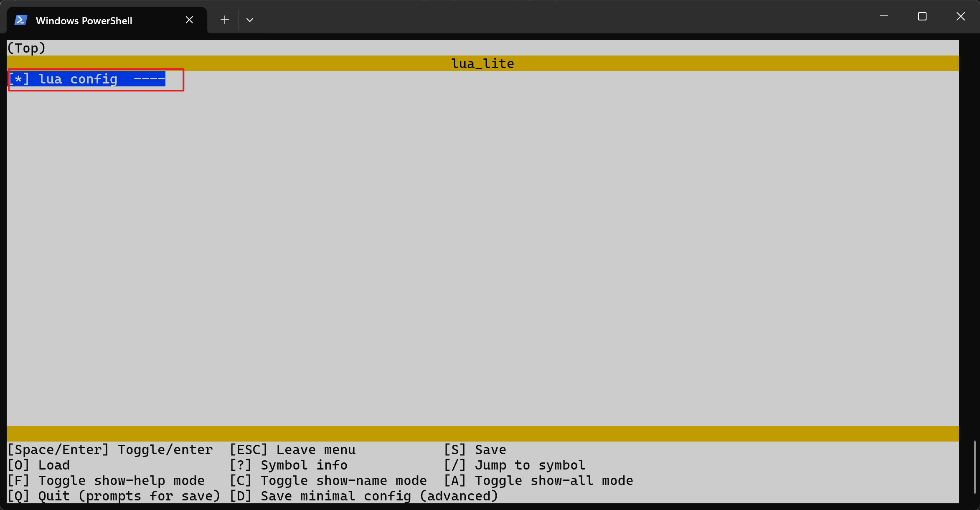The width and height of the screenshot is (980, 510).
Task: Click the [/] Jump to symbol hint
Action: pos(515,465)
